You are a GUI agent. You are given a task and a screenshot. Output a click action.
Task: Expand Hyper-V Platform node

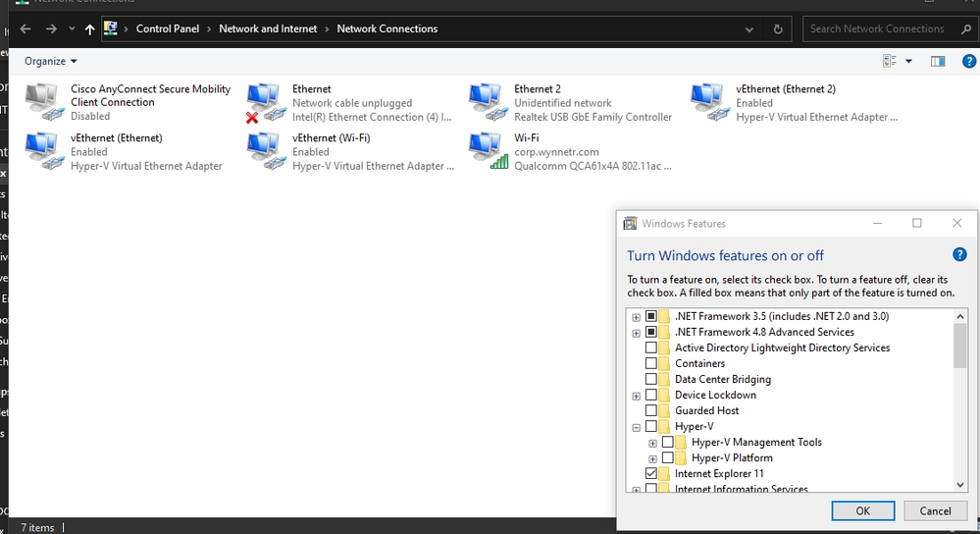pos(652,458)
